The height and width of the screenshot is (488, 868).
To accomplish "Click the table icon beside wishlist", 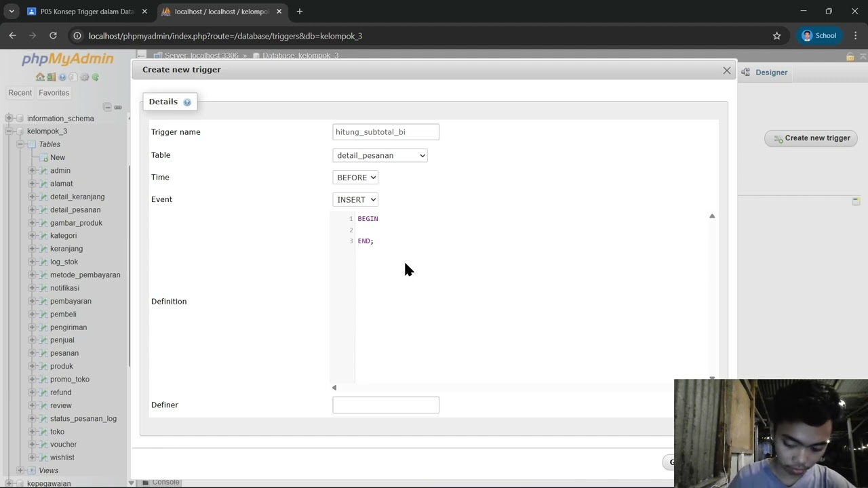I will [44, 457].
